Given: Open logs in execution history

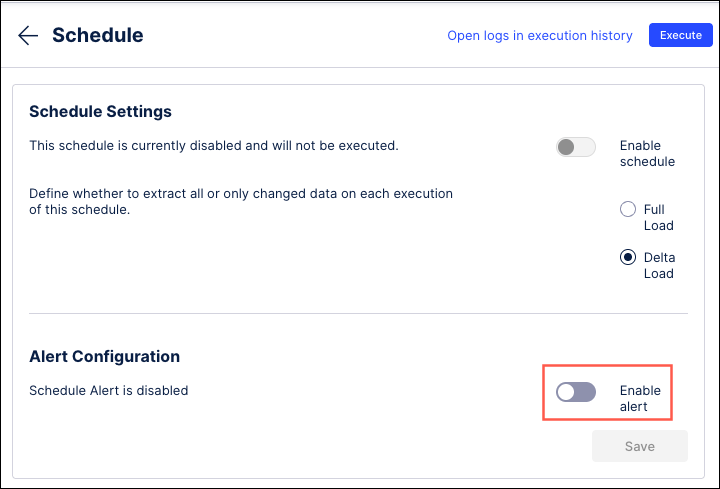Looking at the screenshot, I should click(539, 36).
